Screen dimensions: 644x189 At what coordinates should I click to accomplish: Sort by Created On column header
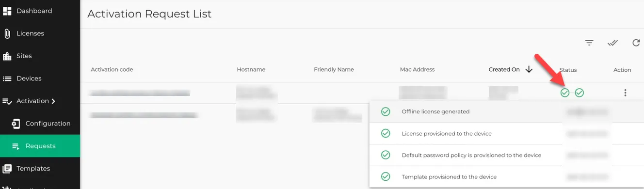click(504, 70)
